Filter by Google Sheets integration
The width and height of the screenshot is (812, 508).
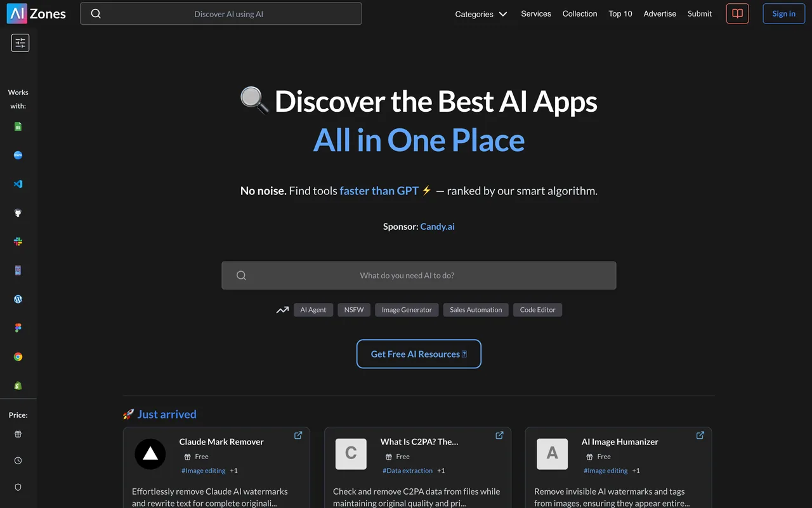point(18,126)
